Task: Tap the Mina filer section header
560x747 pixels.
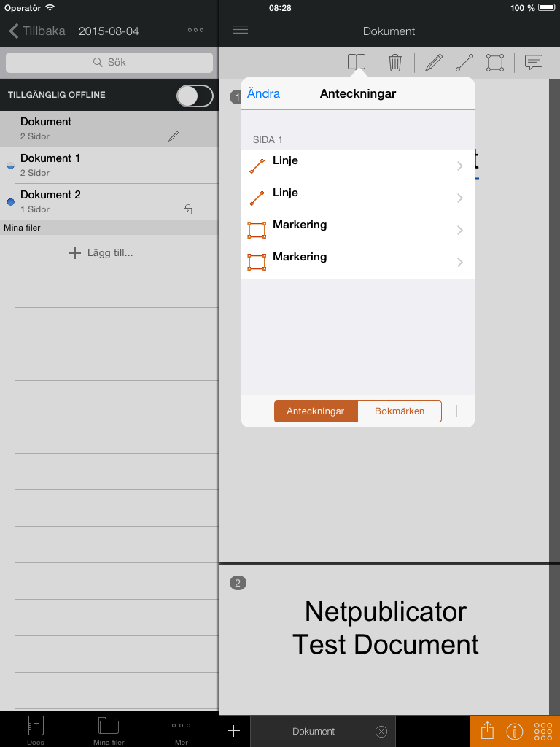Action: pos(109,228)
